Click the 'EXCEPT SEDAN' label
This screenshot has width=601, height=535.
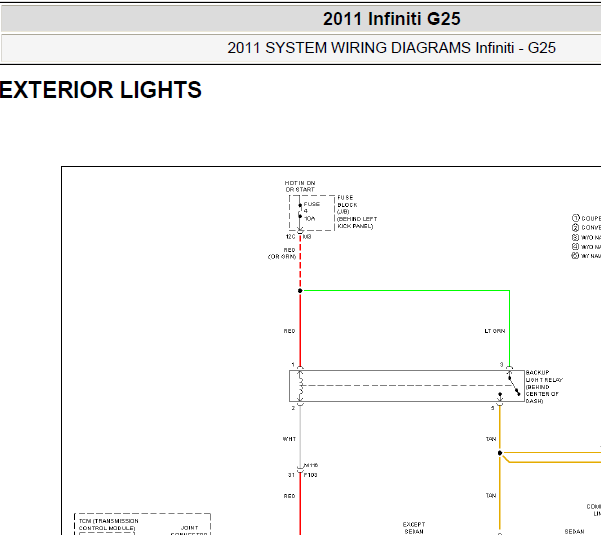coord(414,528)
